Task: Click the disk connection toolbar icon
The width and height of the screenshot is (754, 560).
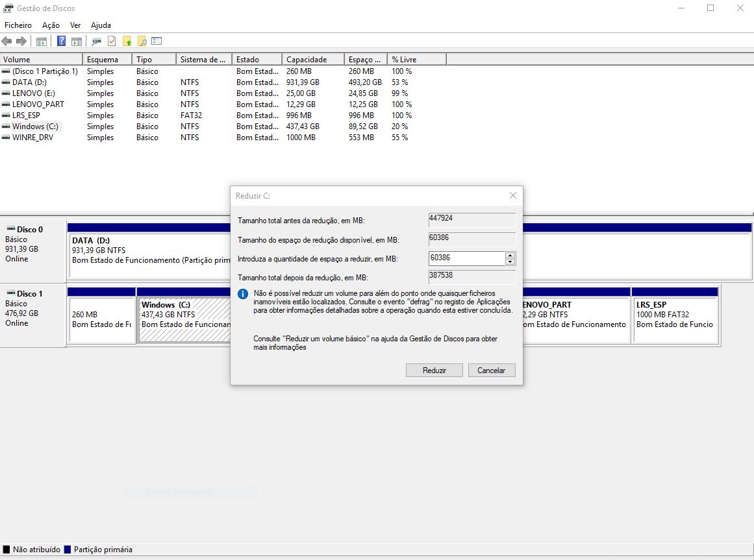Action: coord(97,42)
